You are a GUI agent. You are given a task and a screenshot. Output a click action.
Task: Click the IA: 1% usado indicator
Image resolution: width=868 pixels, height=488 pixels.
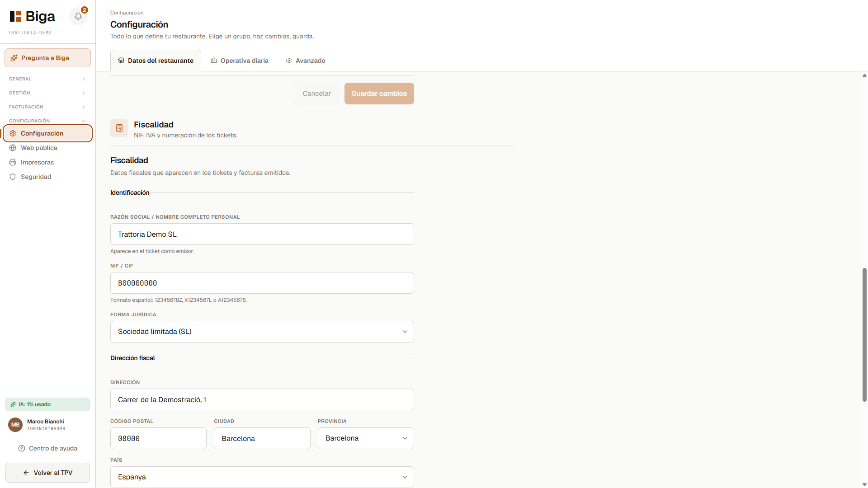47,404
